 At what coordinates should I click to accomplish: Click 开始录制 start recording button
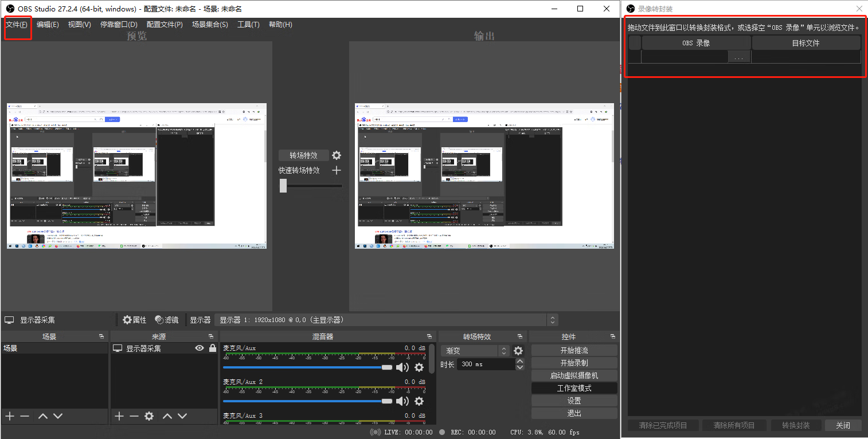tap(574, 363)
